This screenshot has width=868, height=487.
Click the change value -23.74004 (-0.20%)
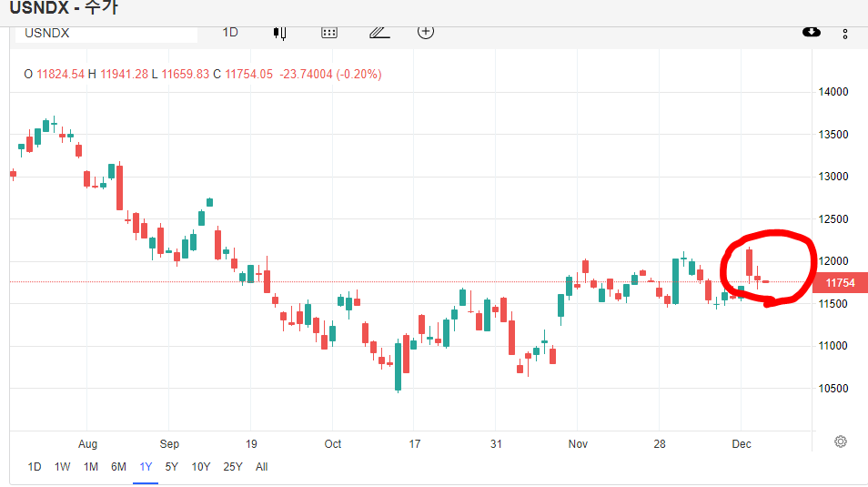tap(330, 75)
